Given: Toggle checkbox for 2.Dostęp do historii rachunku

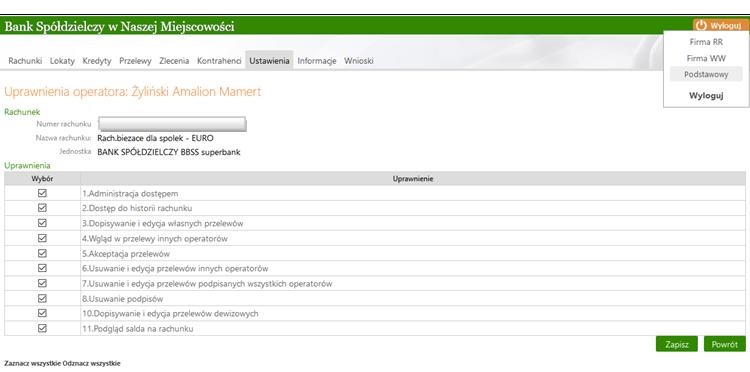Looking at the screenshot, I should [x=42, y=208].
